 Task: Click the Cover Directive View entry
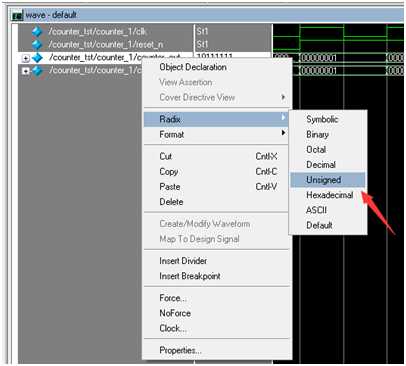[197, 97]
